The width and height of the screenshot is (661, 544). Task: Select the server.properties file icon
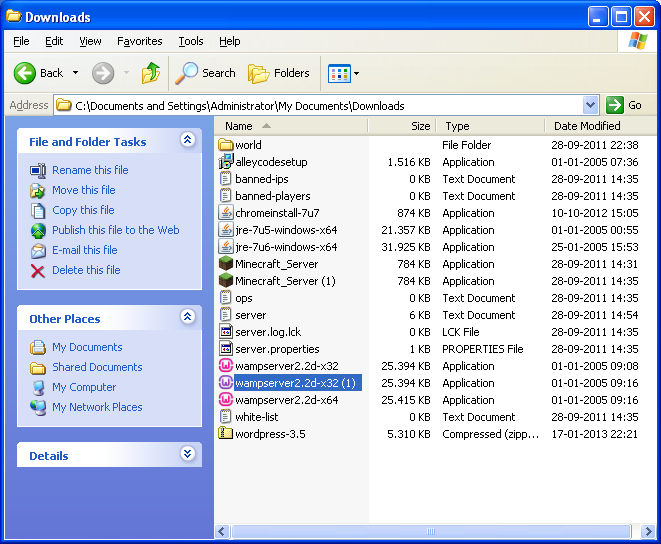pos(226,349)
